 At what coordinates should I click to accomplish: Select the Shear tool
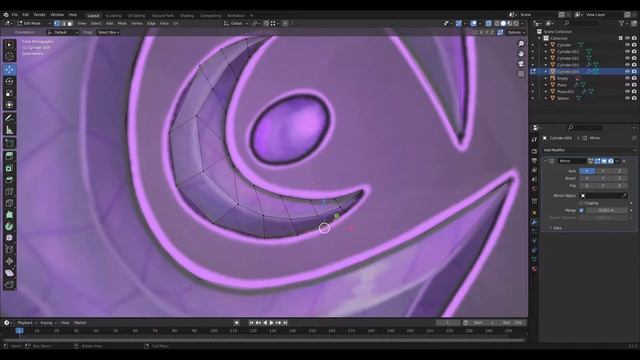(x=9, y=273)
